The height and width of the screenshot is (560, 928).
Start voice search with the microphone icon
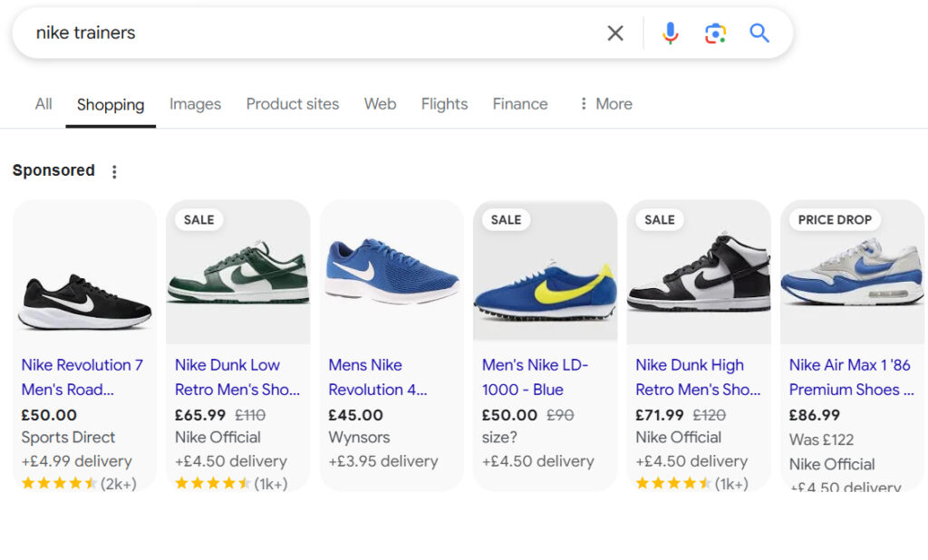coord(670,34)
